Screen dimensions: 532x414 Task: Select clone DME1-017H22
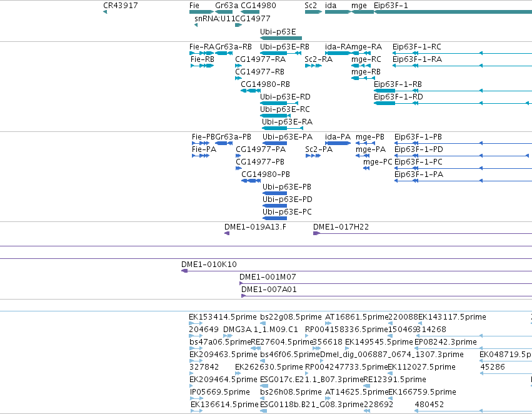pyautogui.click(x=341, y=227)
